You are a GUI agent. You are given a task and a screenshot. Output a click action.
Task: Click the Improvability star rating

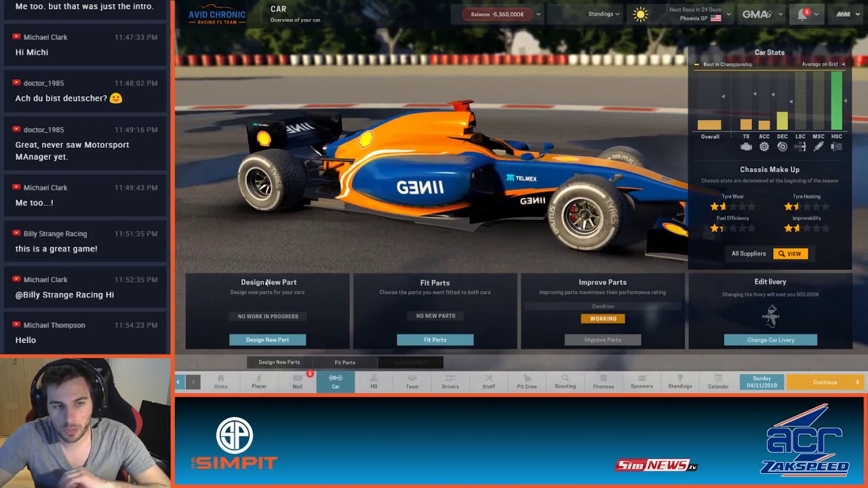[806, 228]
